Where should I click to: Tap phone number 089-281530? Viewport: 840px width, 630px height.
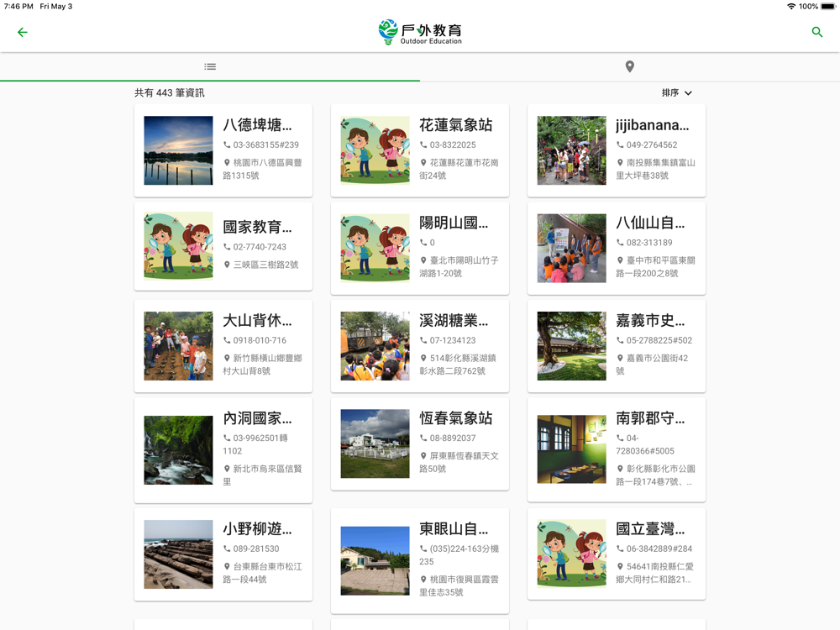coord(256,549)
